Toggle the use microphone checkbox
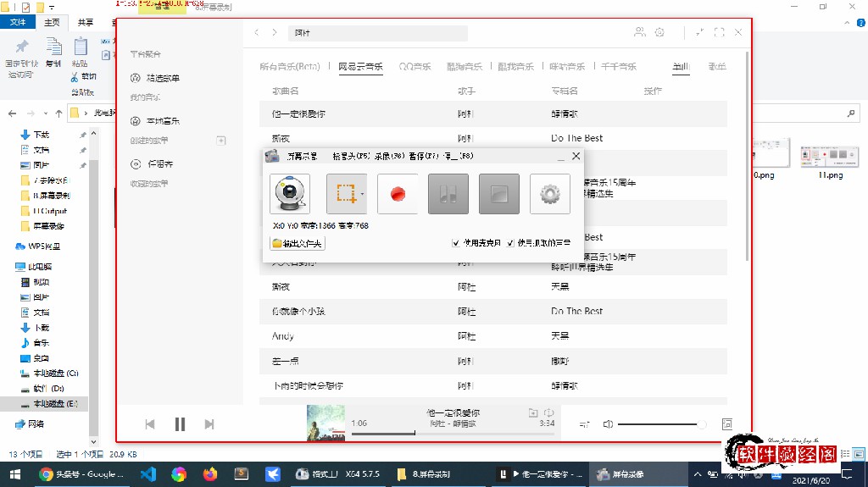This screenshot has height=487, width=868. (x=455, y=243)
